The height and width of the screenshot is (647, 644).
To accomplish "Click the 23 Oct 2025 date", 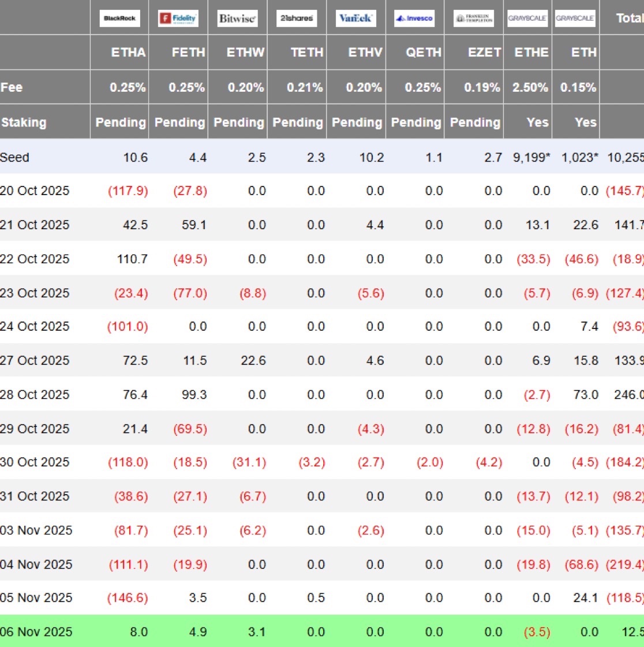I will pos(35,293).
